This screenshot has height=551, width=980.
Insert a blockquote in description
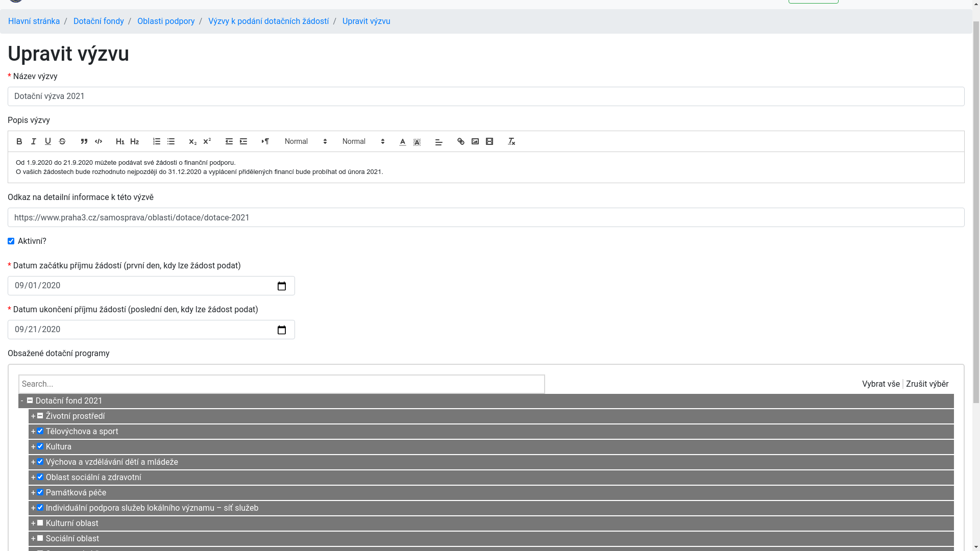pos(84,142)
